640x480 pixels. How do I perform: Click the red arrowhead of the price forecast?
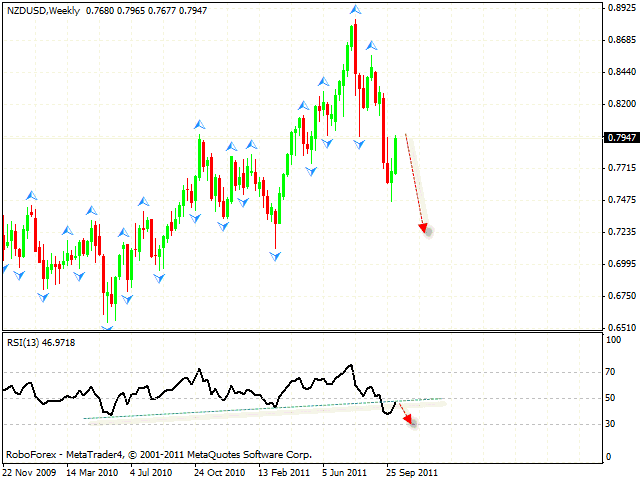pos(425,229)
